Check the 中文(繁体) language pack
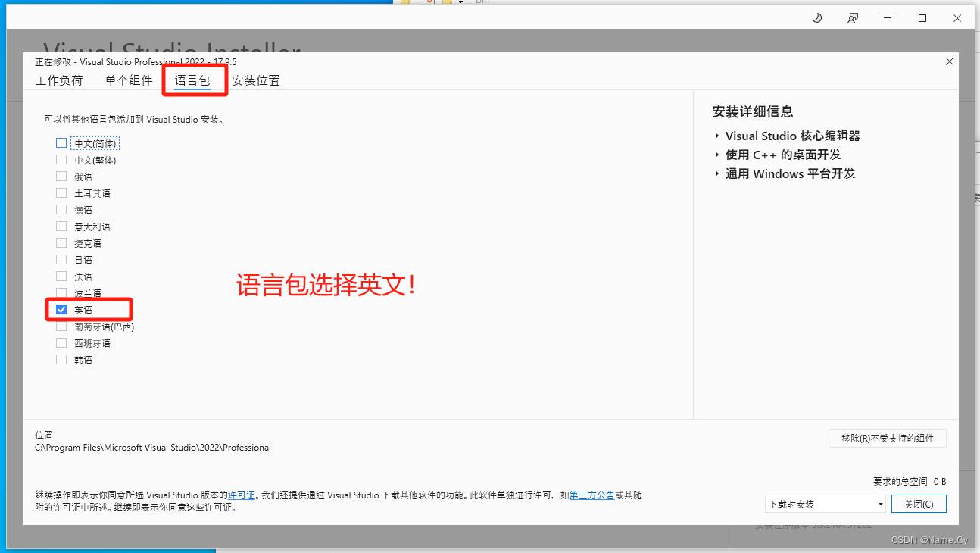Image resolution: width=980 pixels, height=553 pixels. [x=61, y=159]
